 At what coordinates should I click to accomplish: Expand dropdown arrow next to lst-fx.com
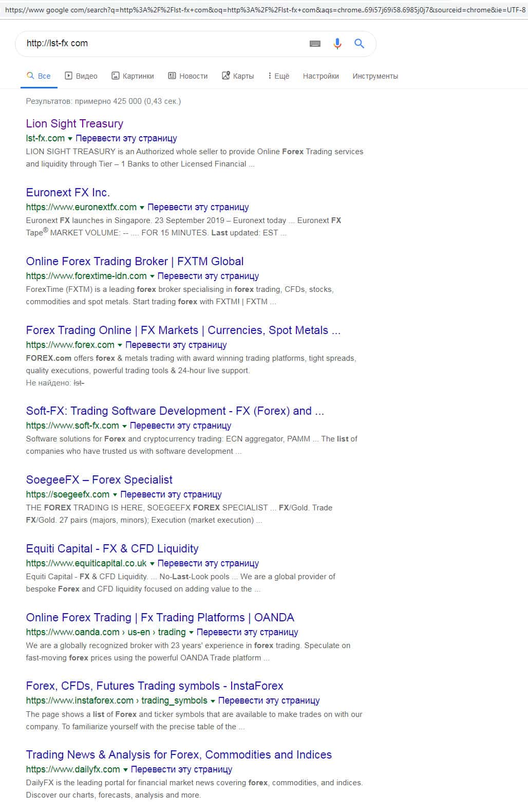(70, 139)
